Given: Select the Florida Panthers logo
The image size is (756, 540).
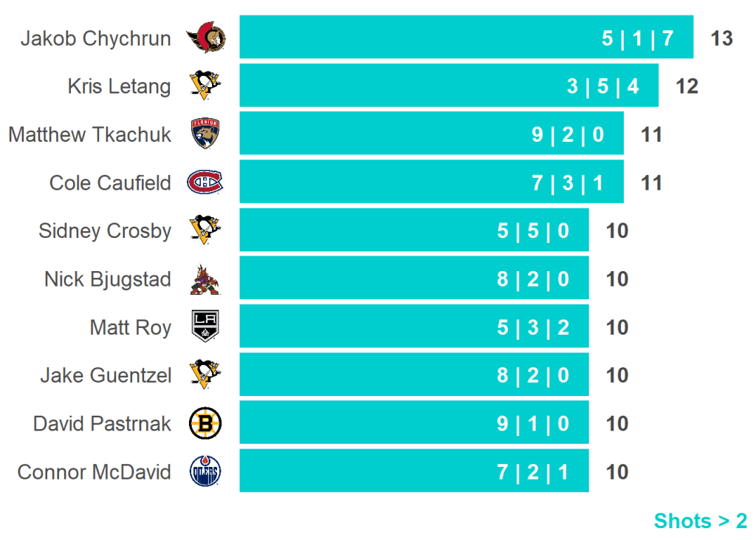Looking at the screenshot, I should [205, 134].
